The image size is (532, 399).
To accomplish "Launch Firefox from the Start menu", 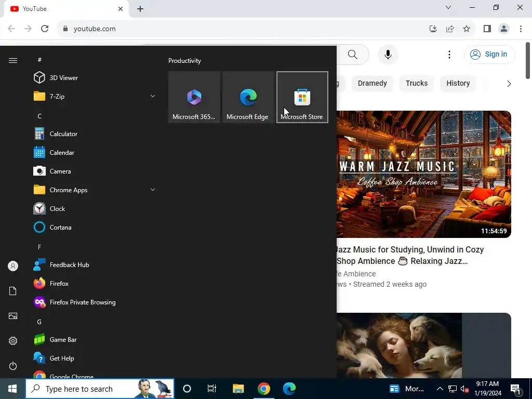I will pos(95,283).
